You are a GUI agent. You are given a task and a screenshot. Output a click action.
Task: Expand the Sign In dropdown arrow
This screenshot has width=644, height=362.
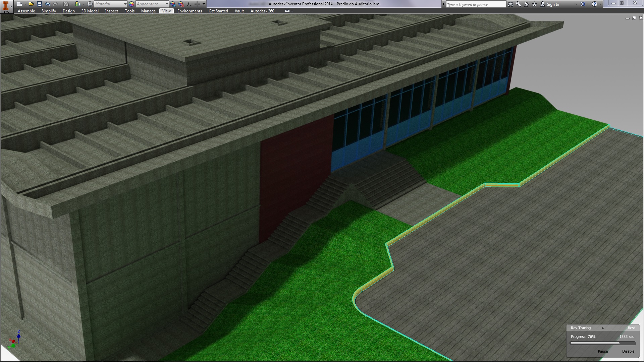(576, 4)
